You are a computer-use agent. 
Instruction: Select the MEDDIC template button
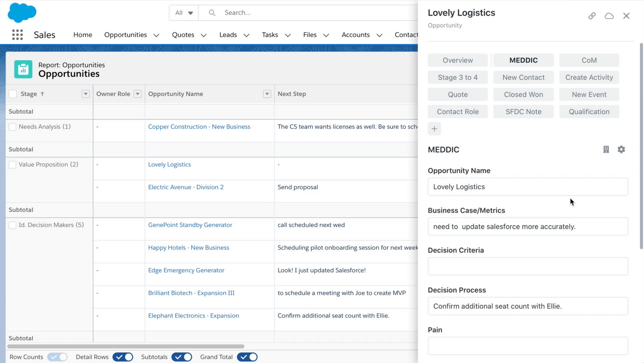click(x=523, y=60)
